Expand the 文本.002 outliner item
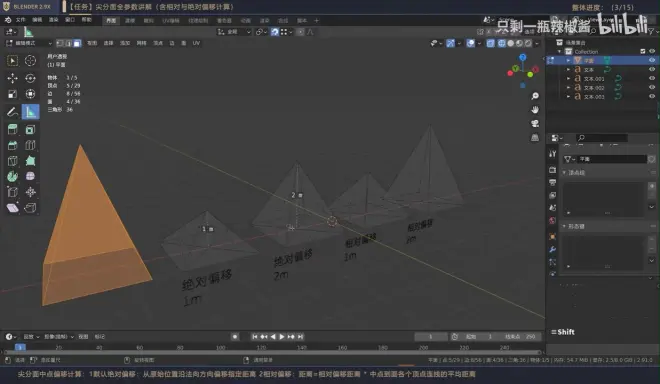This screenshot has height=384, width=660. pos(568,88)
